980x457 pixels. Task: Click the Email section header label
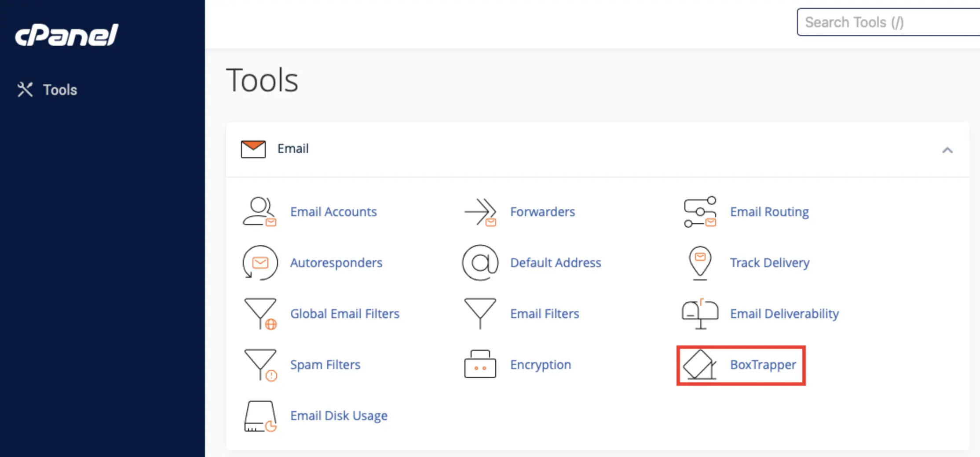(293, 149)
